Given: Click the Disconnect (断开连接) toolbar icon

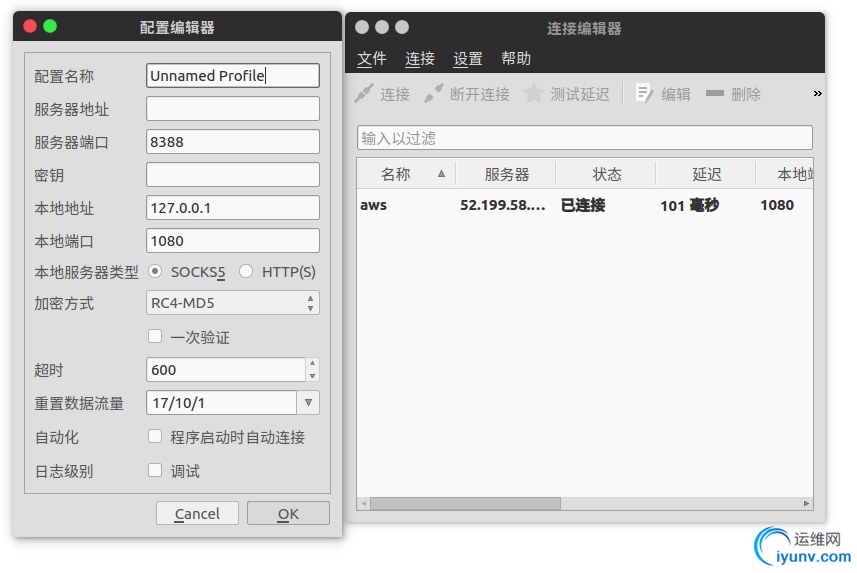Looking at the screenshot, I should [434, 93].
